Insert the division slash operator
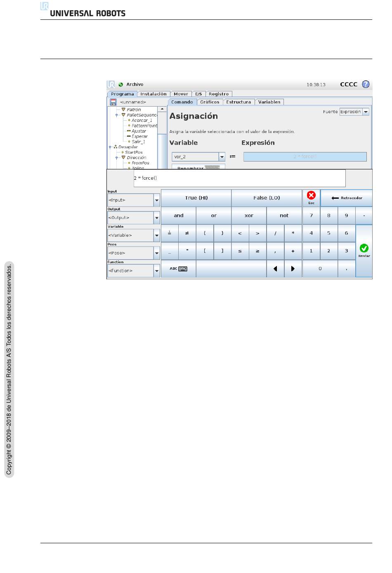This screenshot has height=573, width=392. tap(275, 233)
